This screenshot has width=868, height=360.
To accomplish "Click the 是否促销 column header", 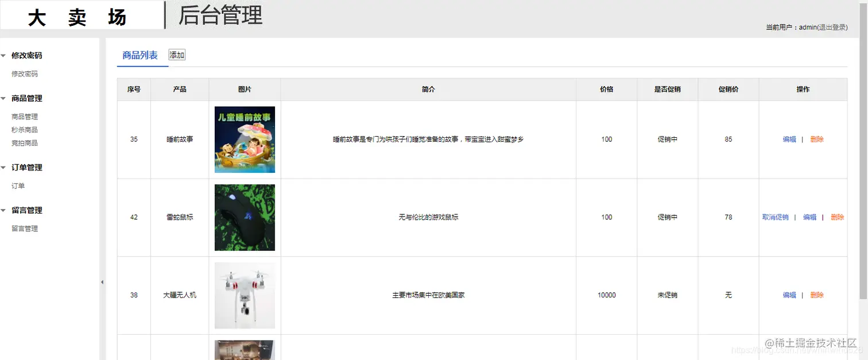I will (x=667, y=90).
